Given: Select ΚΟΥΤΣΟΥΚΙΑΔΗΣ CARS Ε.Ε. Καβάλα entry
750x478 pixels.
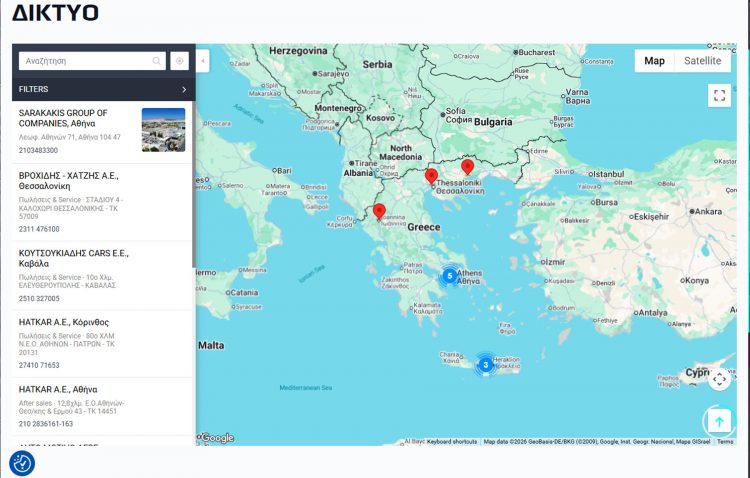Looking at the screenshot, I should click(74, 258).
